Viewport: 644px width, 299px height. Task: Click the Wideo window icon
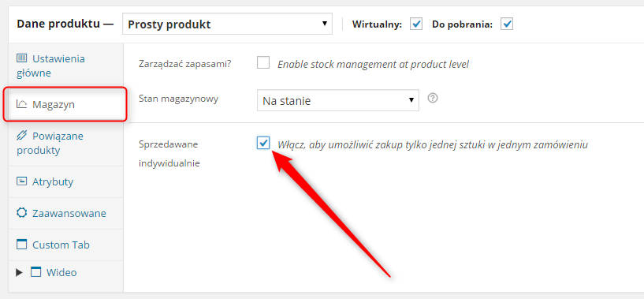coord(36,272)
